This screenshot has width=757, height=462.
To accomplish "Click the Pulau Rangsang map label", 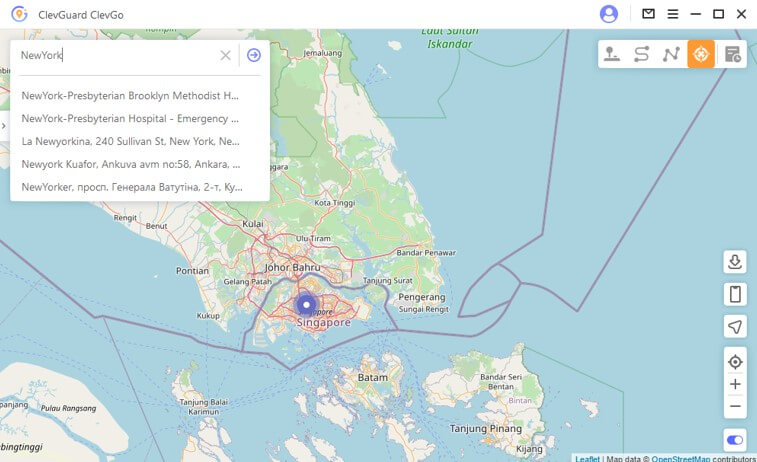I will click(x=68, y=408).
